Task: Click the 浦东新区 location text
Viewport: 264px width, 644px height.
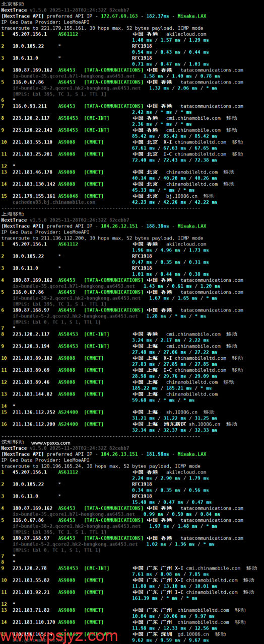Action: (176, 424)
